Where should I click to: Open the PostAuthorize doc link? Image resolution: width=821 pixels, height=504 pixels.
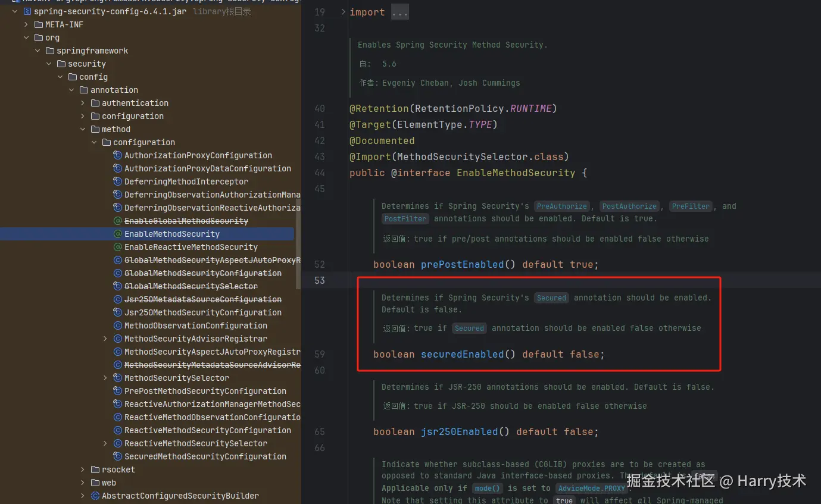coord(629,206)
